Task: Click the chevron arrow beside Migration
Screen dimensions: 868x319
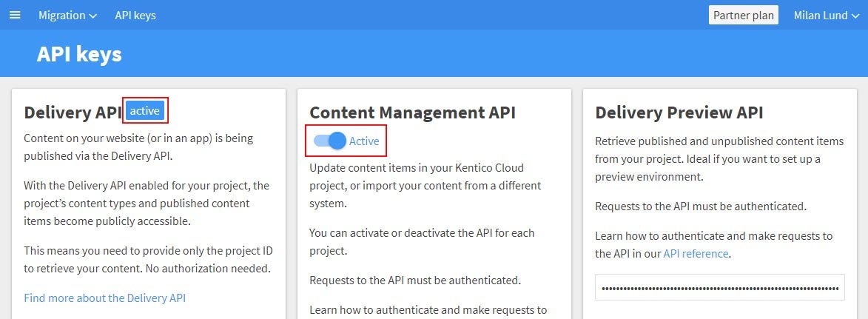Action: 93,16
